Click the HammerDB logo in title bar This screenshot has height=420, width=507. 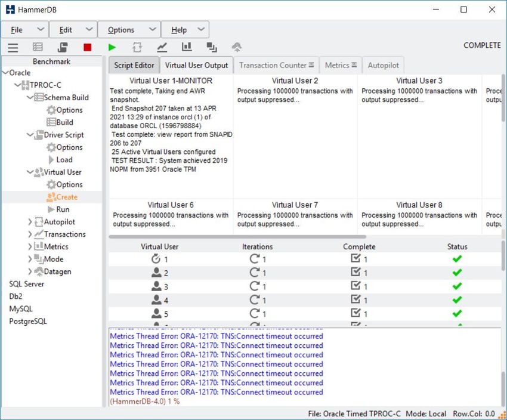tap(10, 10)
